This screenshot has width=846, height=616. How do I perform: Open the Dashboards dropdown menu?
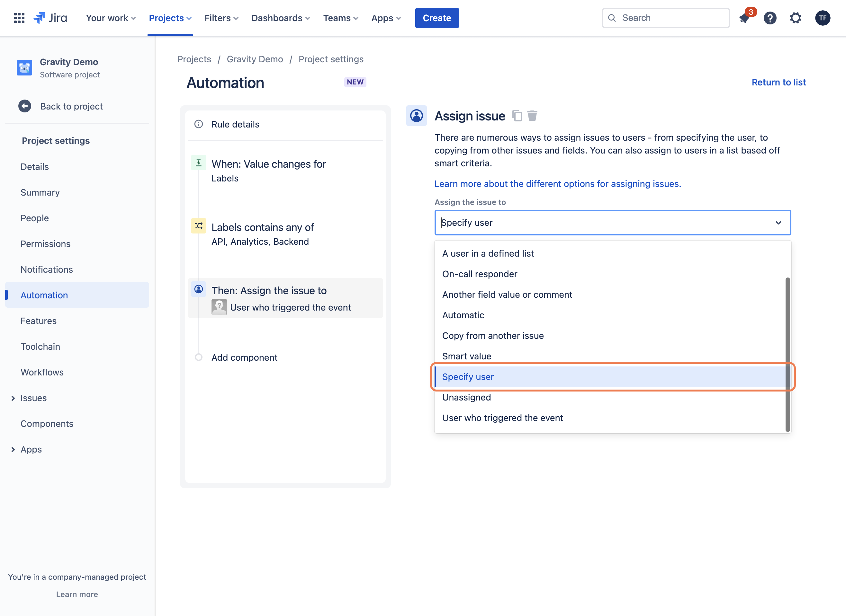281,18
